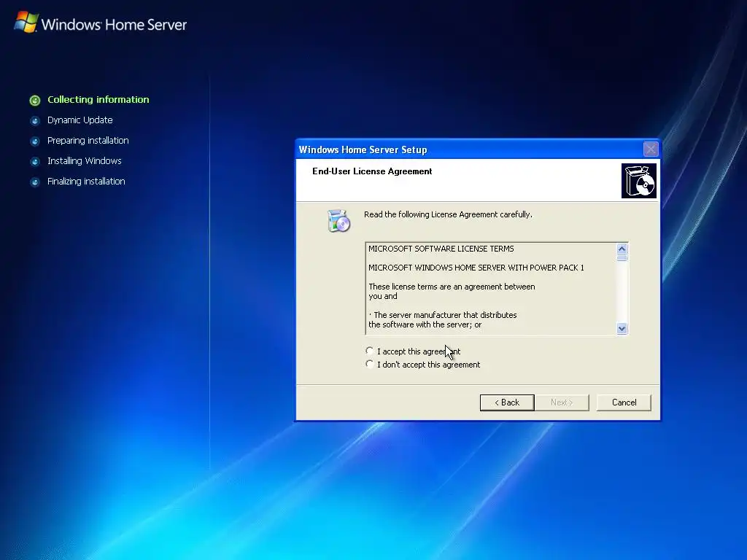Click the greyed-out Next button
Screen dimensions: 747x560
tap(562, 402)
